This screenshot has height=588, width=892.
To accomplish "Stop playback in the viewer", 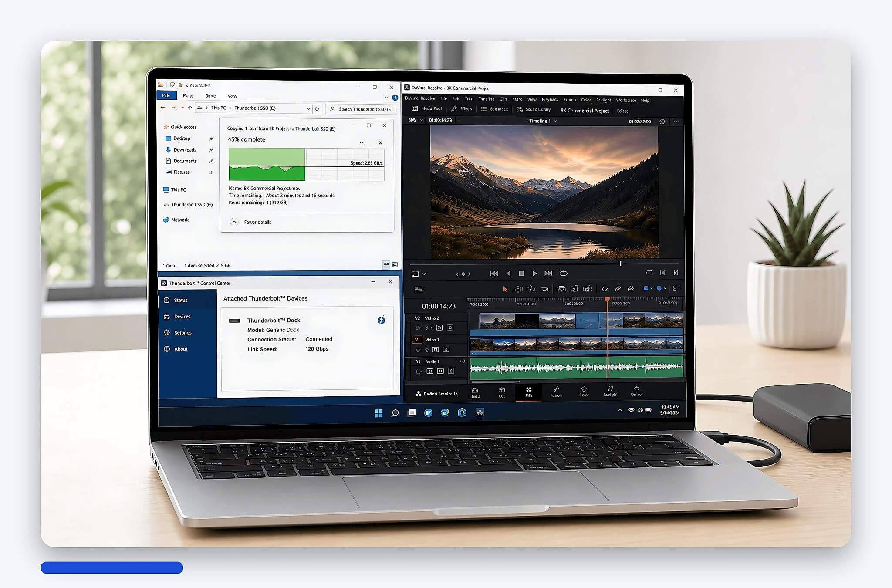I will 521,273.
